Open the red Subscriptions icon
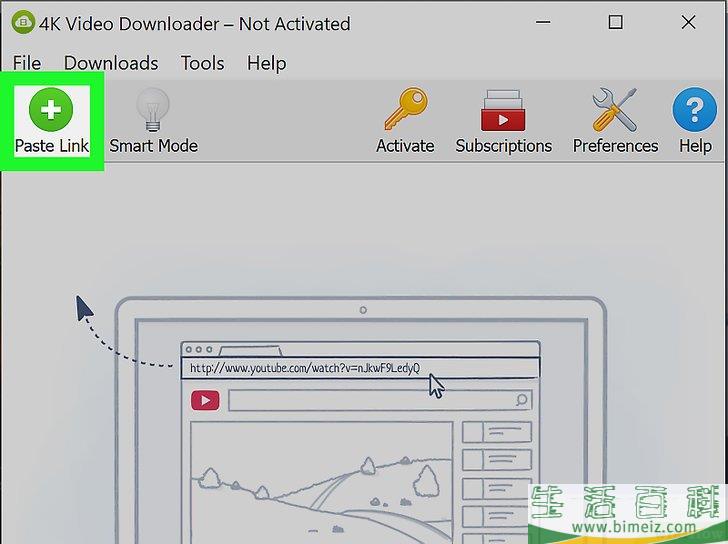728x544 pixels. point(503,110)
